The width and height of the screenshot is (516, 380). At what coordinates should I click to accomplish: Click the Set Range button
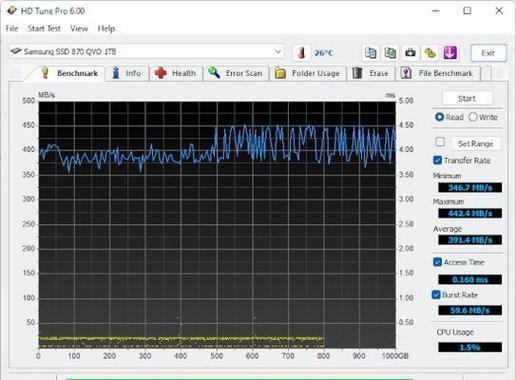coord(476,144)
